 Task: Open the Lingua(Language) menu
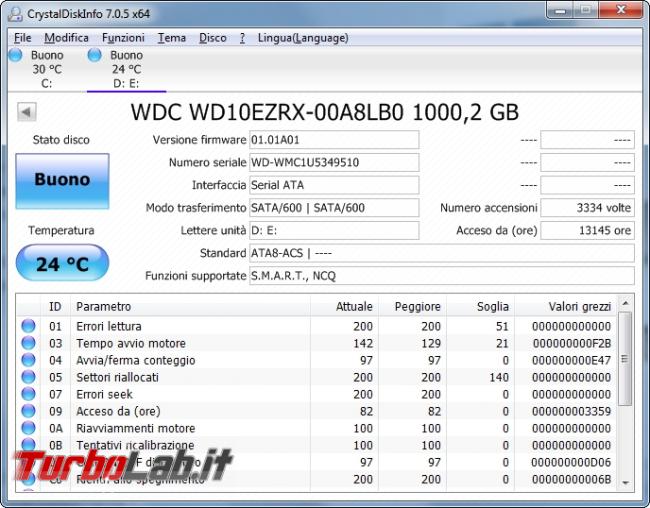pos(303,38)
